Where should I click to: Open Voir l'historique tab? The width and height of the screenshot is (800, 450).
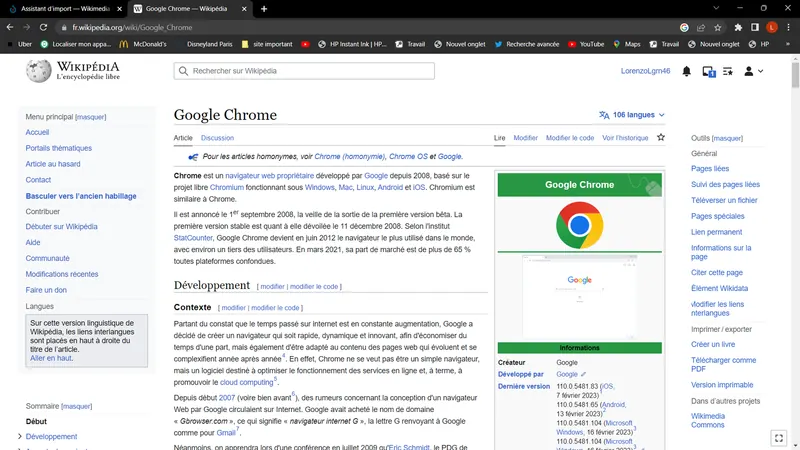625,138
